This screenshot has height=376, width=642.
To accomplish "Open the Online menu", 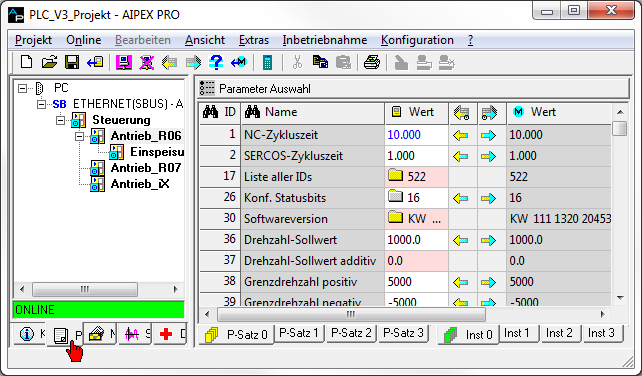I will click(x=84, y=40).
